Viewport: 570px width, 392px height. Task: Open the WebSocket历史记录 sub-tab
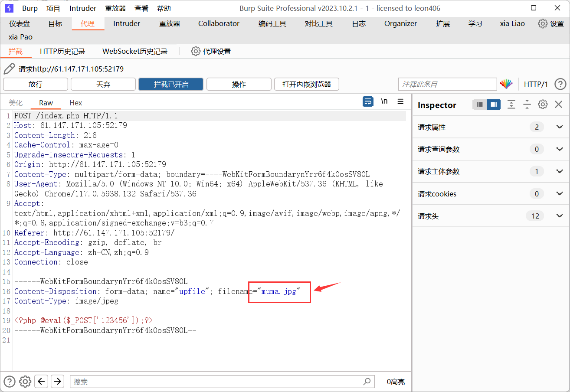click(x=135, y=52)
